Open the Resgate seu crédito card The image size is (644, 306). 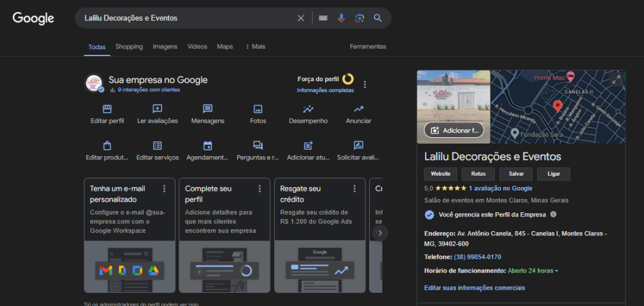click(320, 235)
